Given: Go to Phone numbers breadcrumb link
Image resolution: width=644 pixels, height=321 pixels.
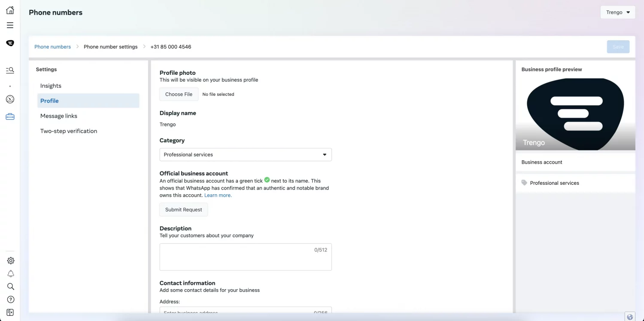Looking at the screenshot, I should (52, 47).
